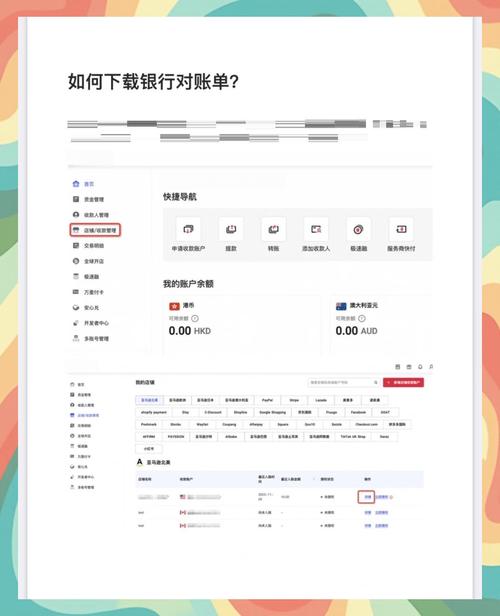
Task: Select the Etsy store tab
Action: (x=186, y=412)
